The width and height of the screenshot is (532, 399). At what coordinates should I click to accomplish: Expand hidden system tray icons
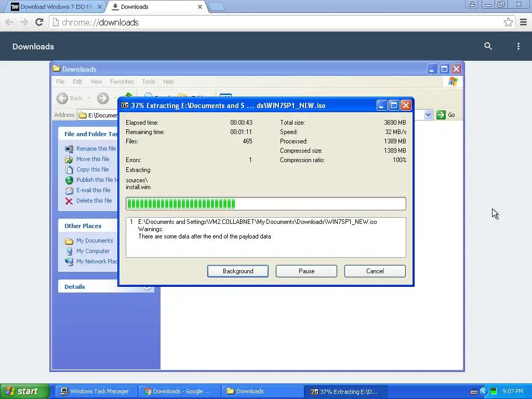tap(484, 392)
